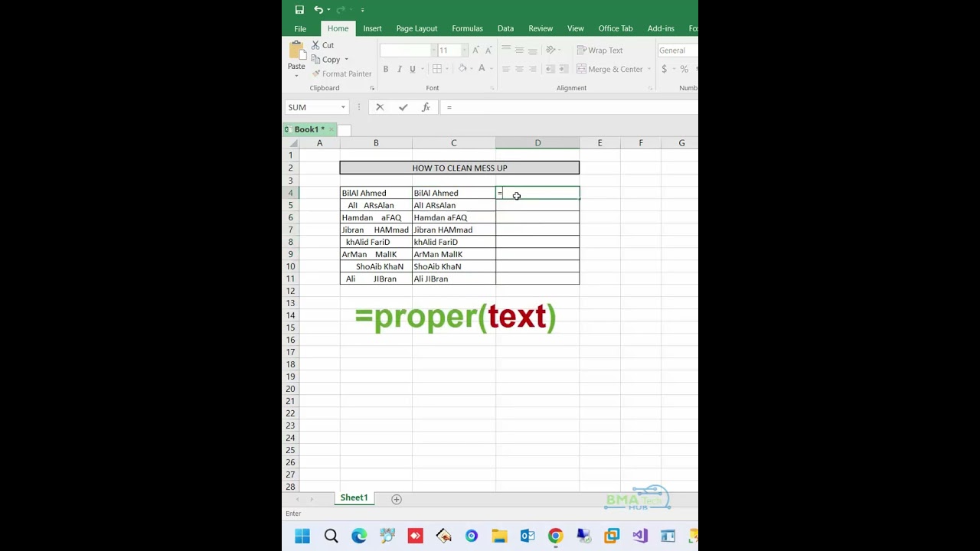
Task: Switch to the Review tab
Action: [541, 28]
